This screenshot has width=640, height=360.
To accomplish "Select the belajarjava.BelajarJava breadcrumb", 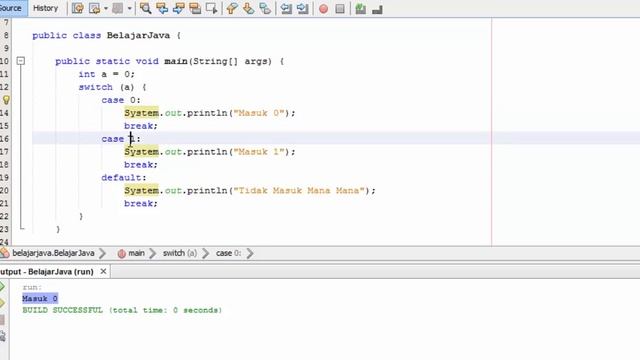I will point(53,253).
